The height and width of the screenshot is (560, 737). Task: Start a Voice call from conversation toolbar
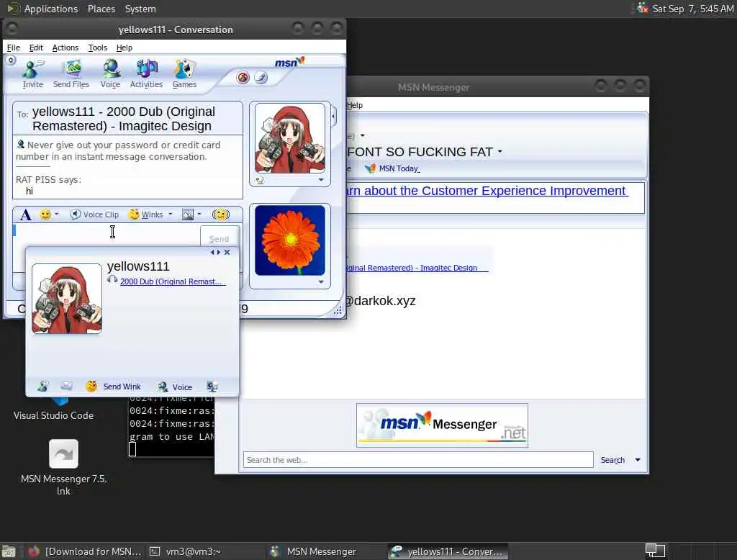click(x=110, y=74)
